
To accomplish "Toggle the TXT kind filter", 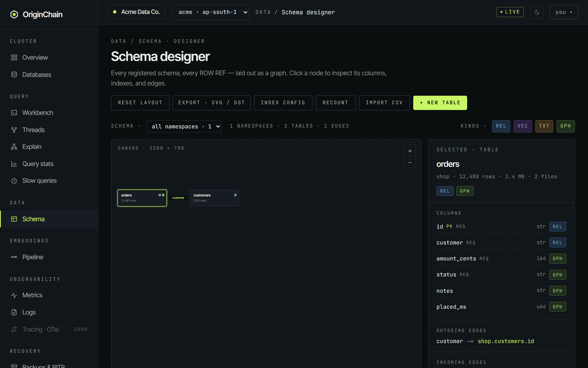I will [x=544, y=126].
